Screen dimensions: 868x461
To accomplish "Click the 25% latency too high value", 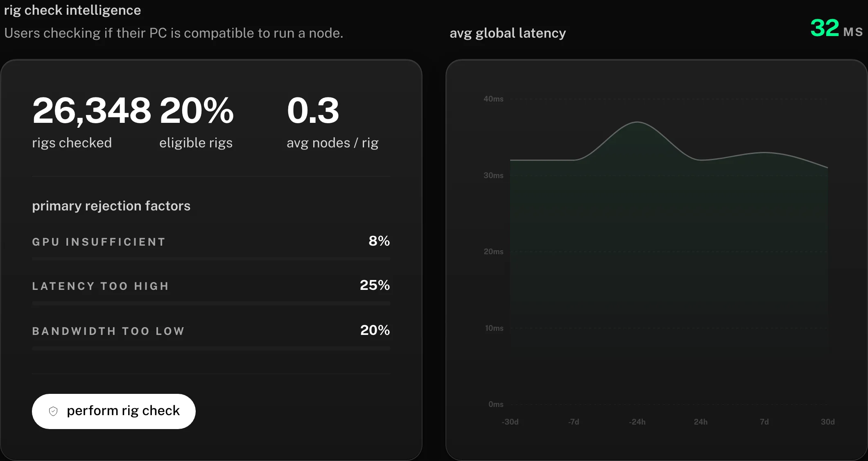I will pyautogui.click(x=375, y=285).
